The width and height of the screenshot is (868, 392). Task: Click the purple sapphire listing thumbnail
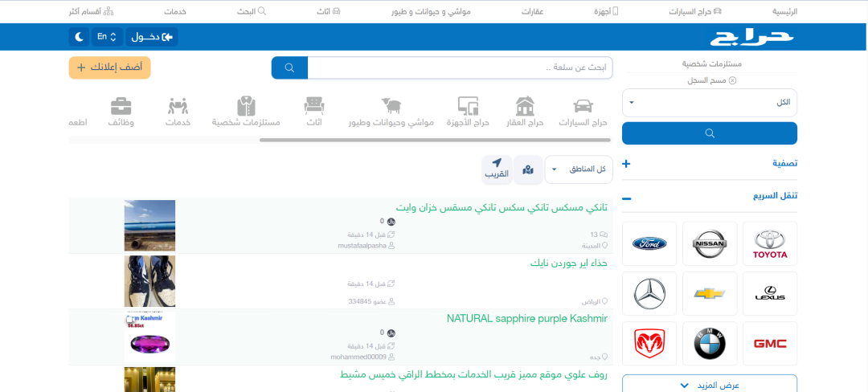[149, 337]
